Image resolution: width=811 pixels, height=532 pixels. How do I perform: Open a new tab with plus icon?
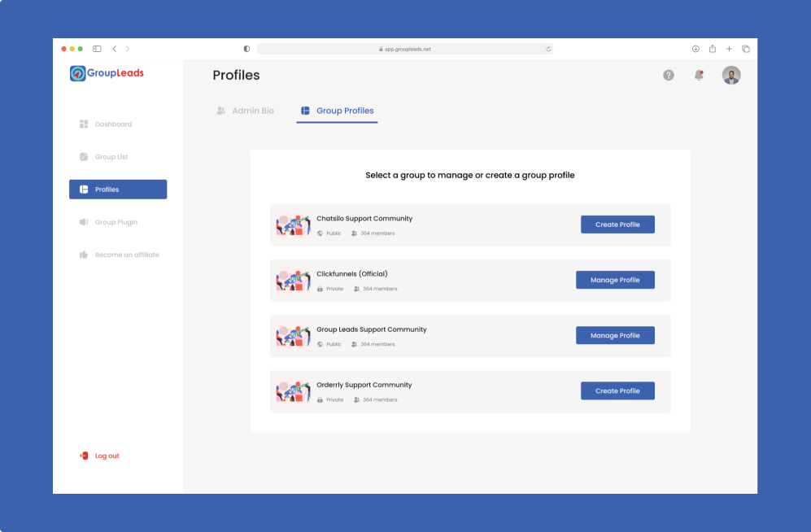tap(729, 49)
